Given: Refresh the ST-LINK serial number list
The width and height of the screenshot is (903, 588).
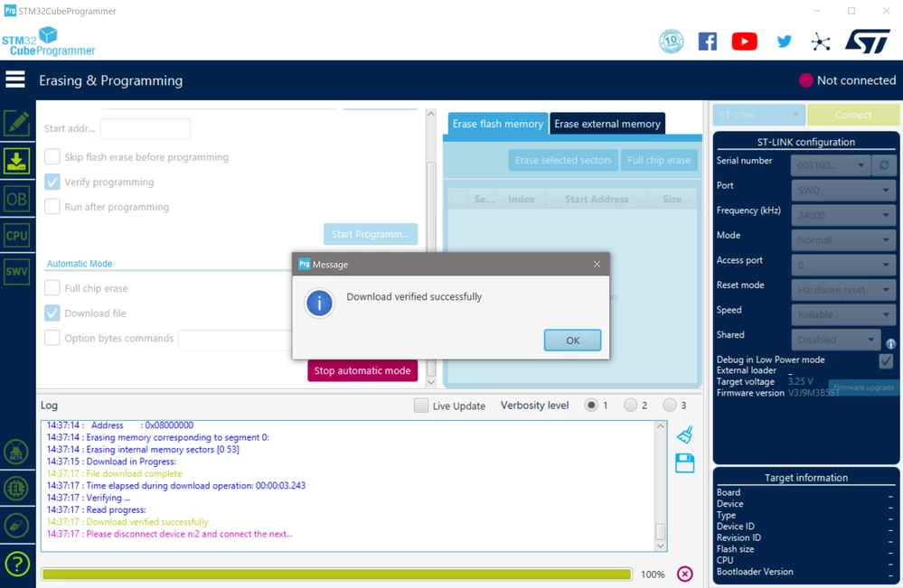Looking at the screenshot, I should click(884, 165).
